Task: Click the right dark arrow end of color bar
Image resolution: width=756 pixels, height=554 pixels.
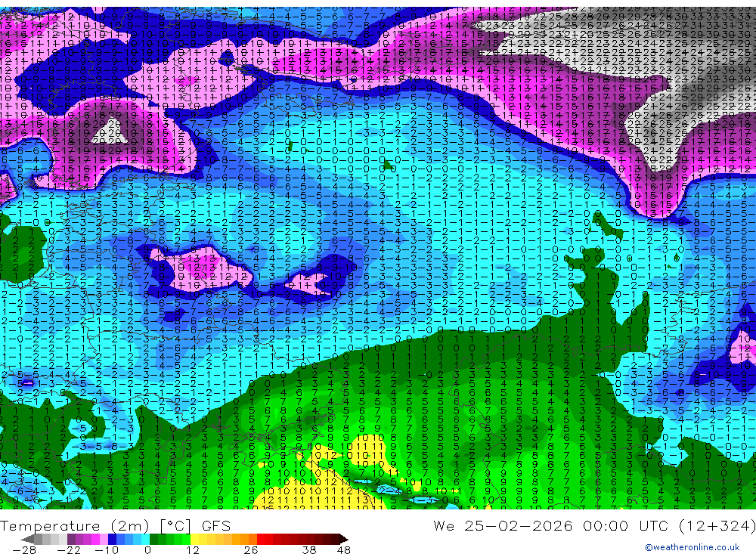Action: pos(344,539)
